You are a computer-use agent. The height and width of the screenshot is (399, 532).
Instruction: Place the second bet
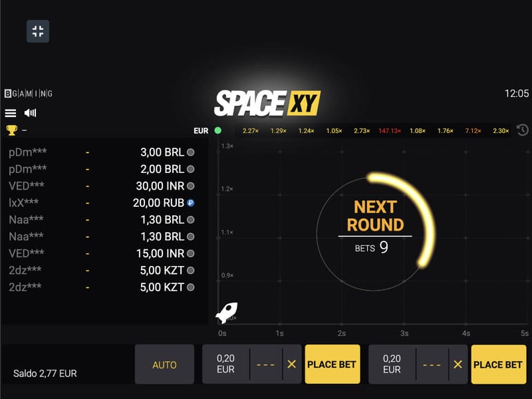tap(498, 364)
